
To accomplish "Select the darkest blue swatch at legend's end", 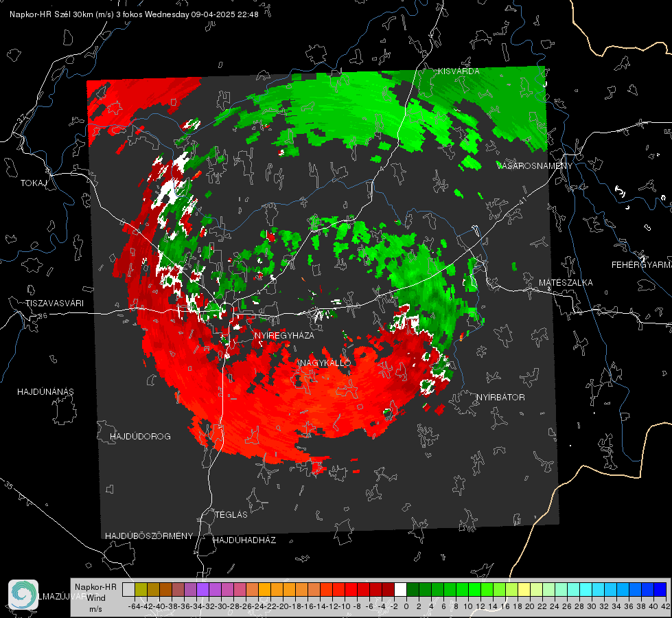I will [660, 589].
